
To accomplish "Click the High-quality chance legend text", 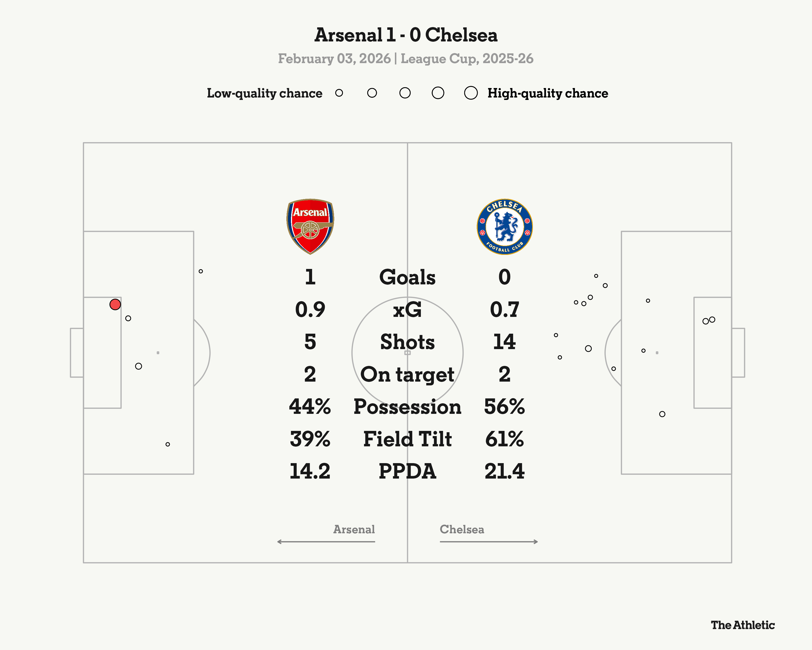I will pos(548,93).
